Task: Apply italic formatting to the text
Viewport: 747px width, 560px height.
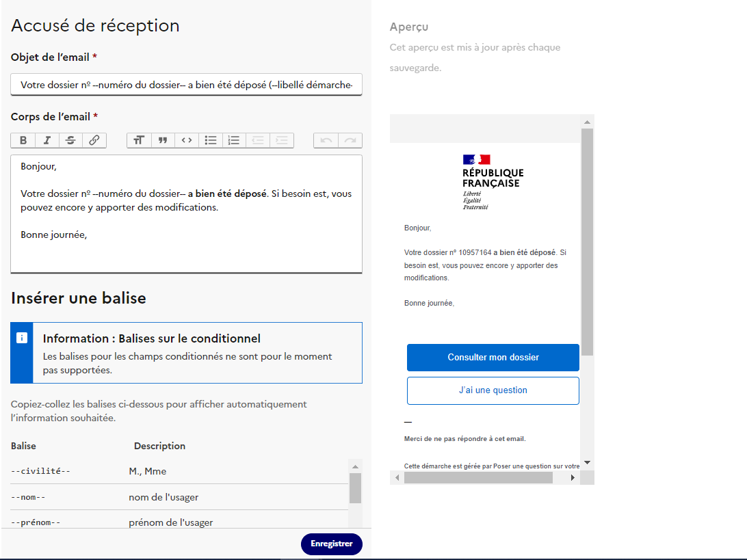Action: pyautogui.click(x=47, y=140)
